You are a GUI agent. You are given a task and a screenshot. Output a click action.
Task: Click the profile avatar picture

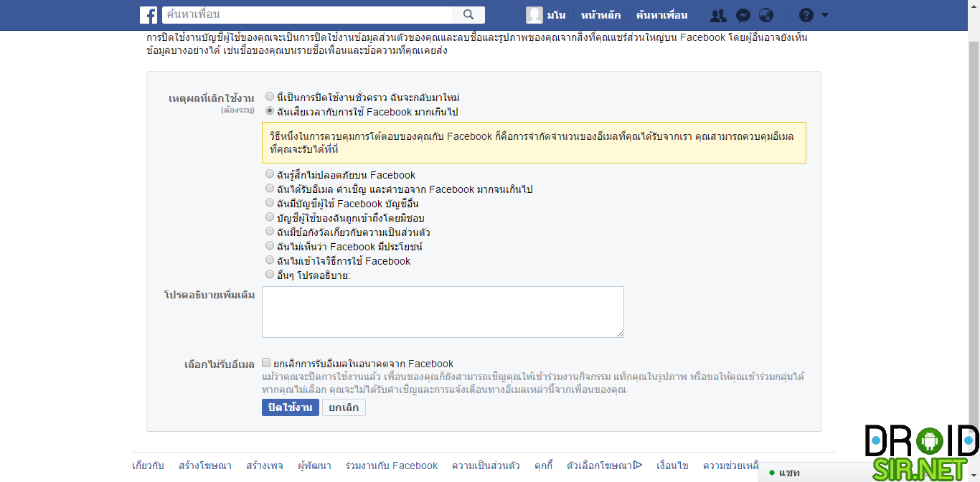click(x=534, y=15)
